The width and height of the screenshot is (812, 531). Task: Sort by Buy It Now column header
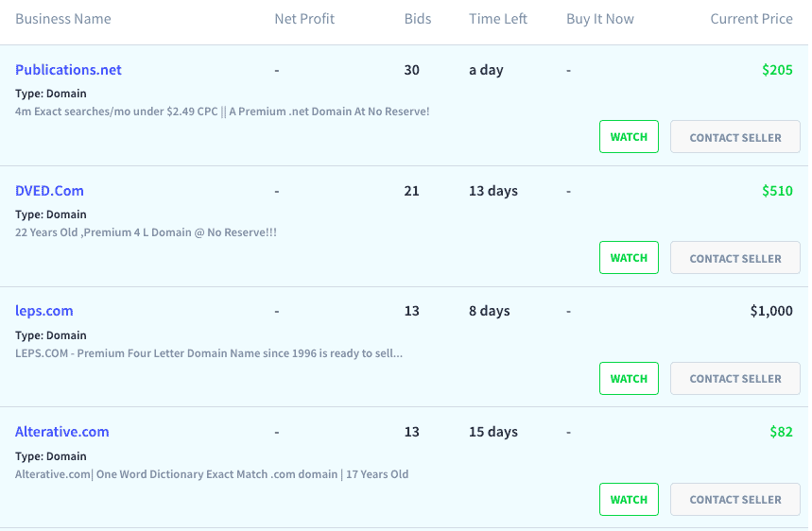(x=599, y=19)
